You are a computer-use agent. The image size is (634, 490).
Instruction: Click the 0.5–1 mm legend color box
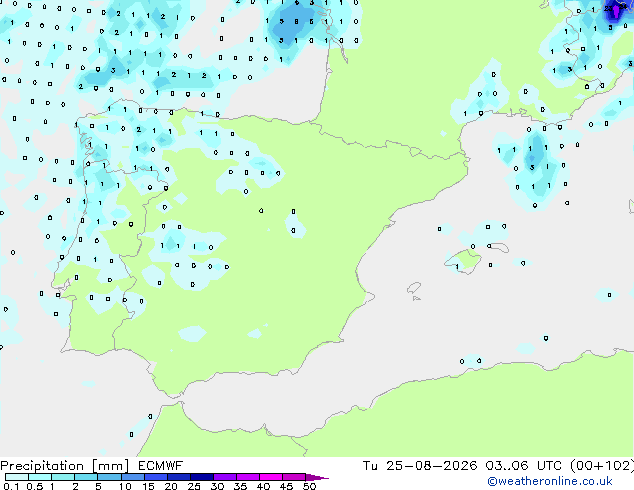click(40, 477)
